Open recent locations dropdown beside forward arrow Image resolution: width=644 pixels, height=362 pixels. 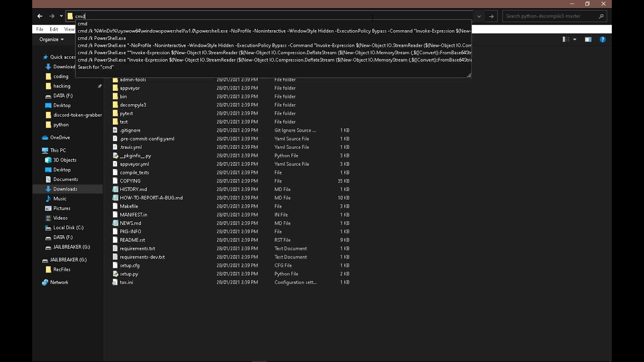click(x=61, y=16)
